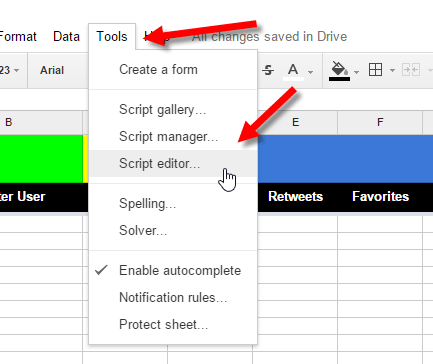Viewport: 433px width, 364px height.
Task: Click All changes saved in Drive
Action: [x=269, y=37]
